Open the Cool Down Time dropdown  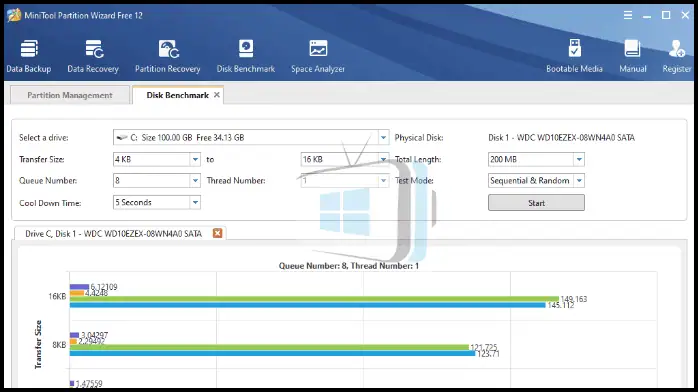click(x=195, y=202)
